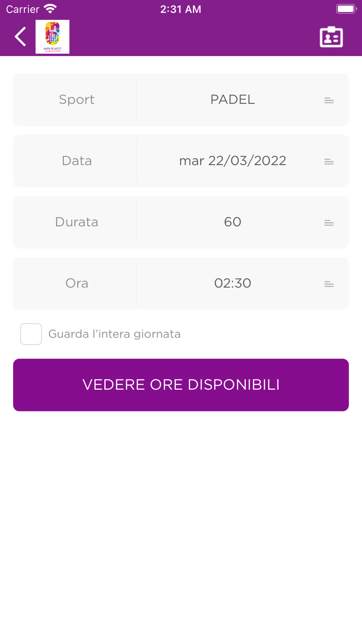Select the hour value 02:30

(x=232, y=283)
